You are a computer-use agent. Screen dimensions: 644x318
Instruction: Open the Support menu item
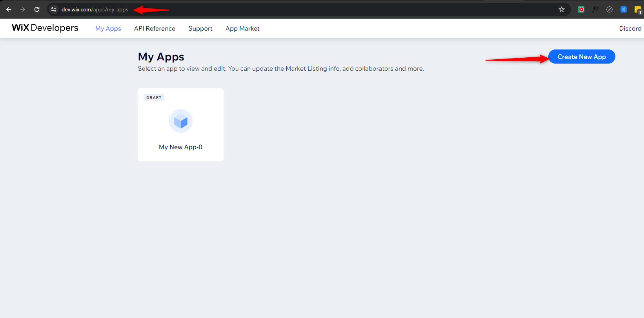click(x=200, y=29)
